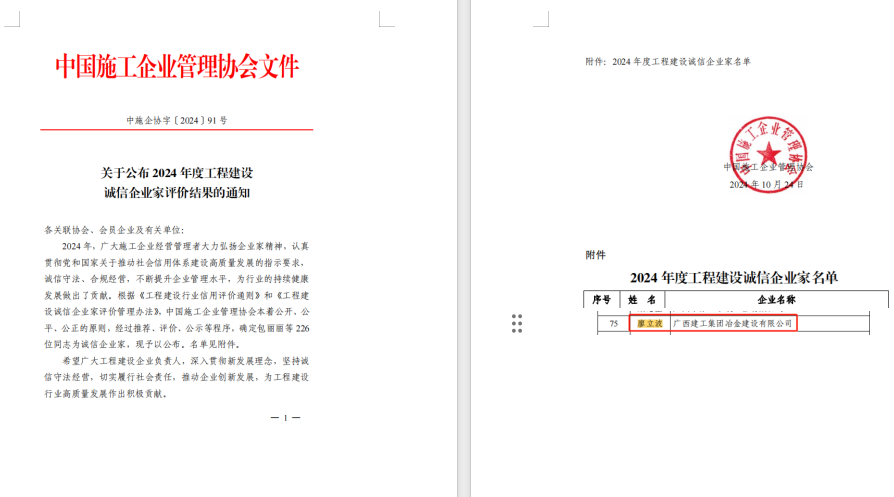The height and width of the screenshot is (497, 894).
Task: Click the attachment line 附件：2024 年度工程建设诚信企业家名单
Action: 667,62
